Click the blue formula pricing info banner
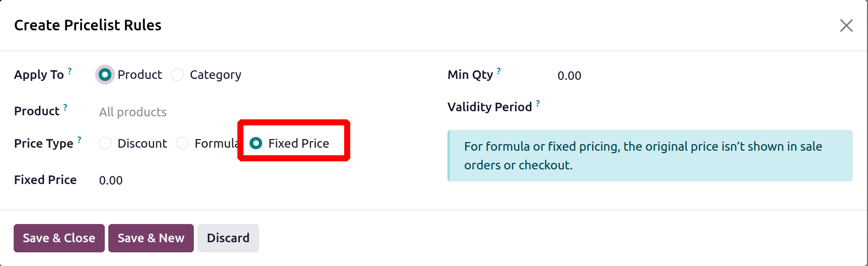The height and width of the screenshot is (266, 868). tap(650, 156)
